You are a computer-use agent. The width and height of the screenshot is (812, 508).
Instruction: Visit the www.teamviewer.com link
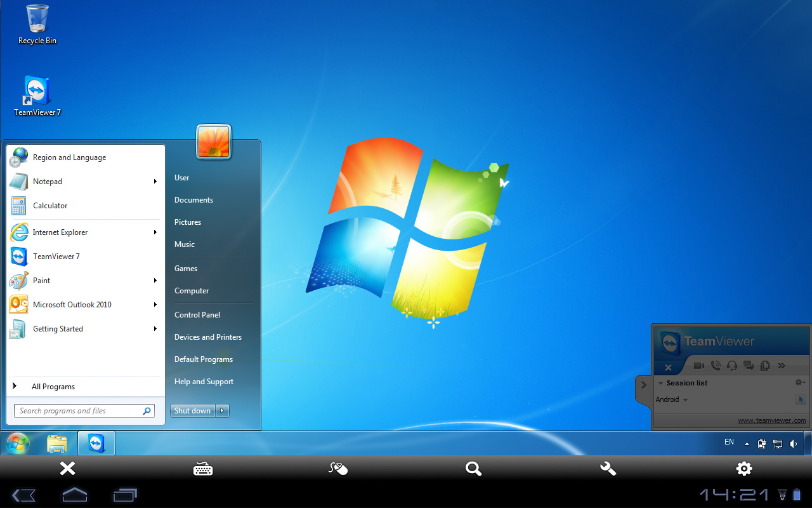click(x=772, y=420)
